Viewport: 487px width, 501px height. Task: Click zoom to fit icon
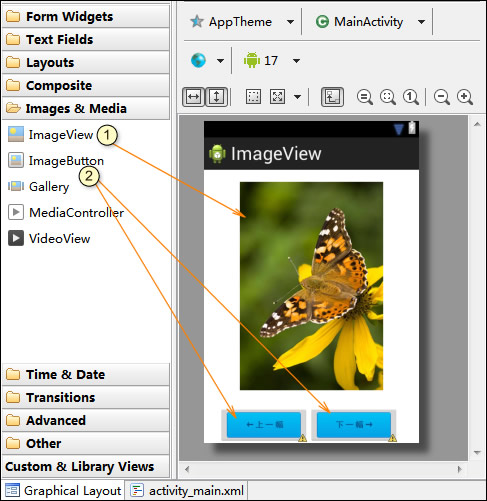pos(387,97)
